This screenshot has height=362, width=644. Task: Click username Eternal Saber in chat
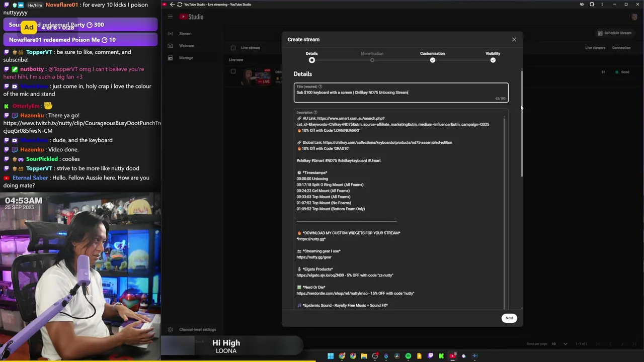coord(30,178)
